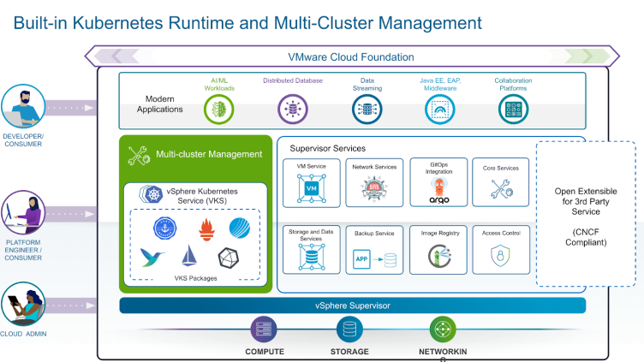
Task: Click the VKS Packages label
Action: (195, 278)
